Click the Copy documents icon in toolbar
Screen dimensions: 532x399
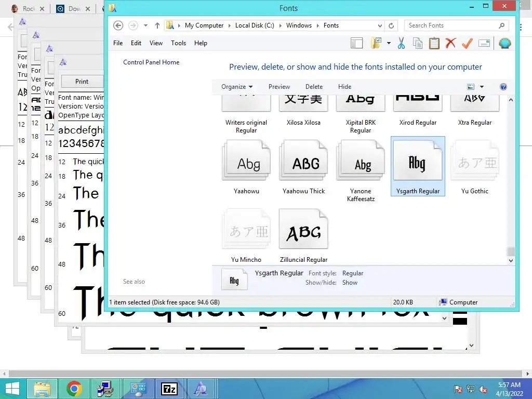click(418, 44)
